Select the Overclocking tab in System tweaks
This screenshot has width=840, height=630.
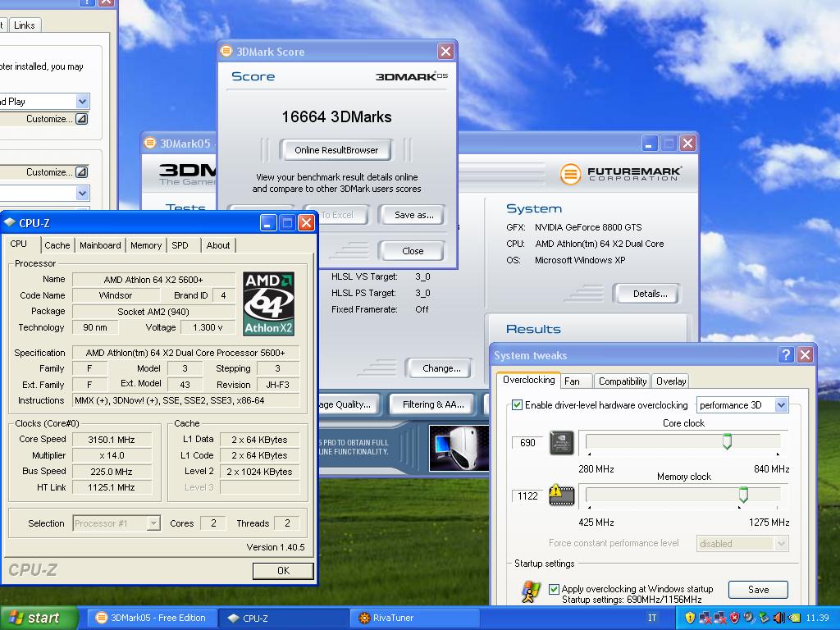click(529, 380)
